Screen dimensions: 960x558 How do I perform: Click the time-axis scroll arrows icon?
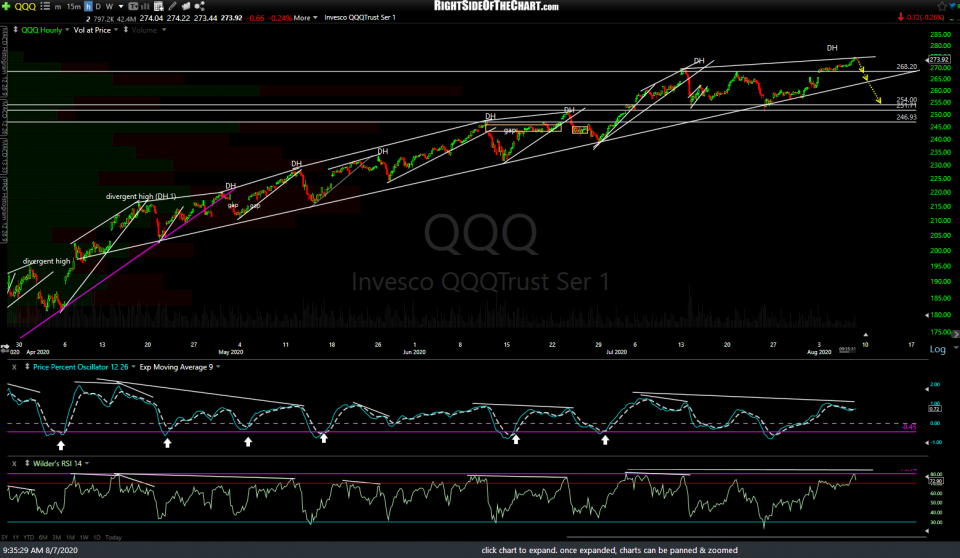tap(5, 347)
